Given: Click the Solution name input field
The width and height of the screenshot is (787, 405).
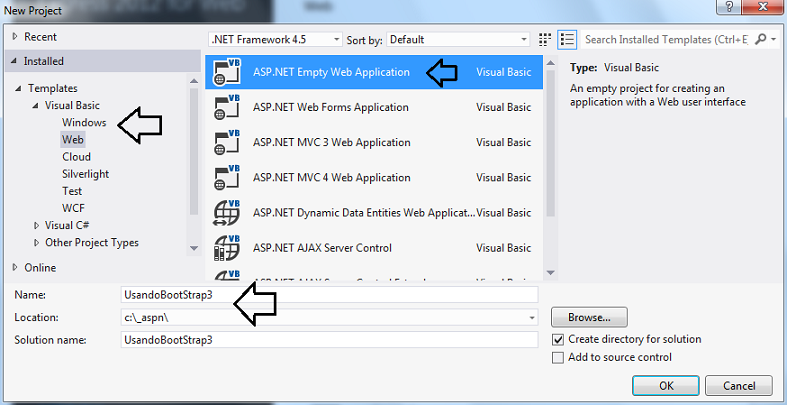Looking at the screenshot, I should (x=329, y=340).
